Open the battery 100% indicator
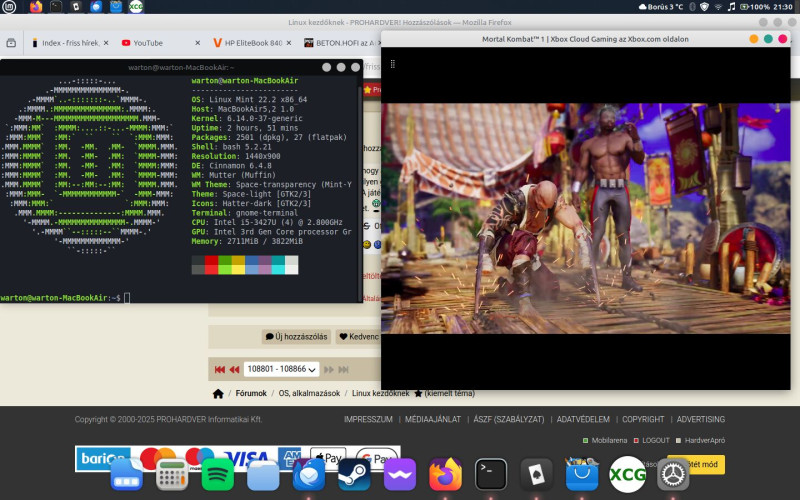Viewport: 800px width, 500px height. coord(755,7)
